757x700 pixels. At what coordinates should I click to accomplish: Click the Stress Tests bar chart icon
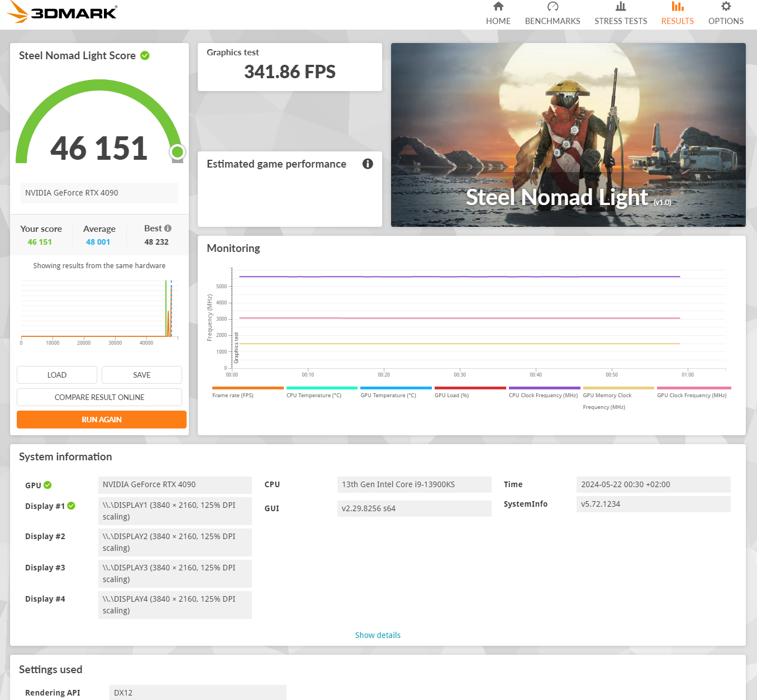[x=621, y=7]
